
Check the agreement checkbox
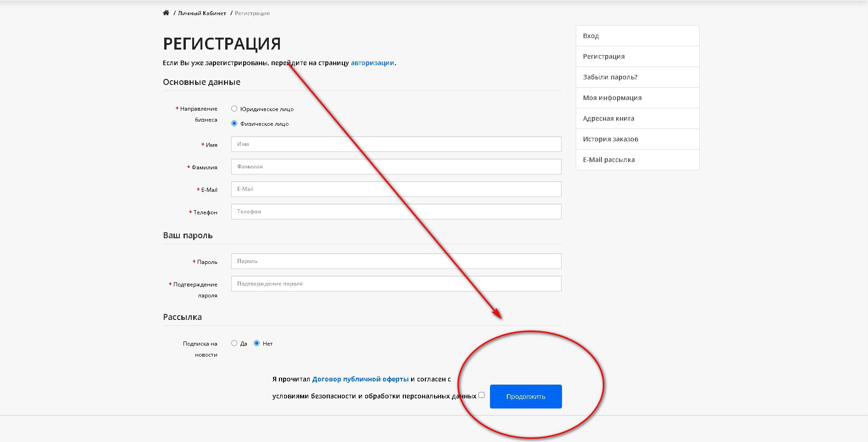click(x=481, y=395)
